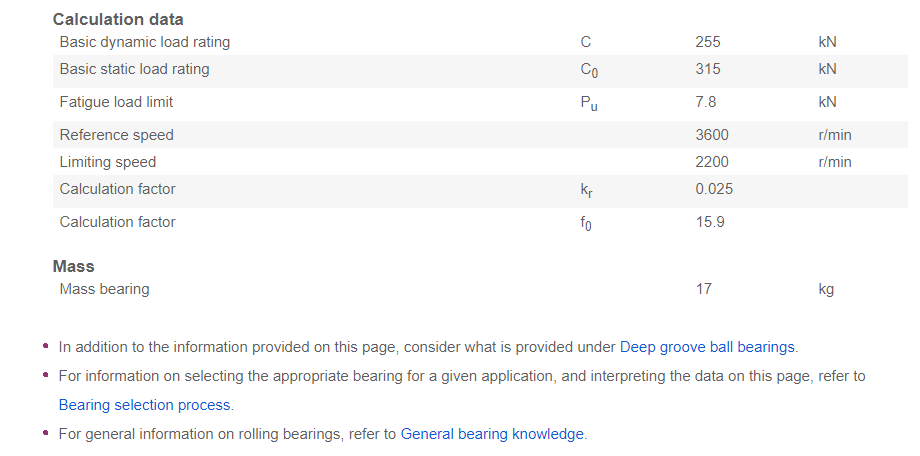Click the 0.025 calculation factor value

click(714, 189)
